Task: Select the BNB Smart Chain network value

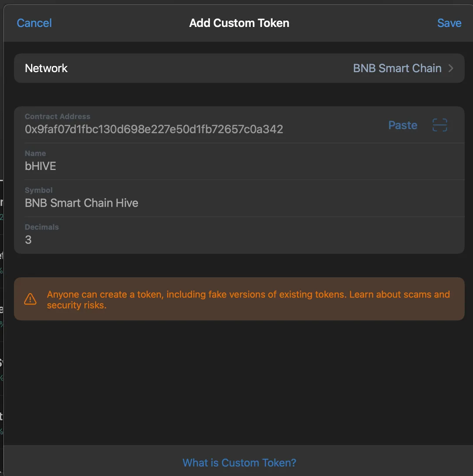Action: coord(397,68)
